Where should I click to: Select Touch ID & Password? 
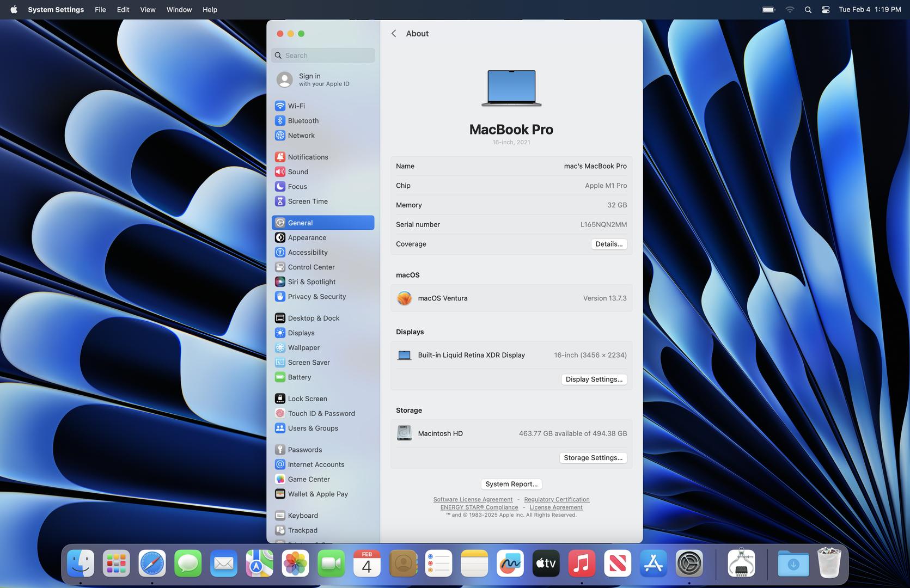323,413
